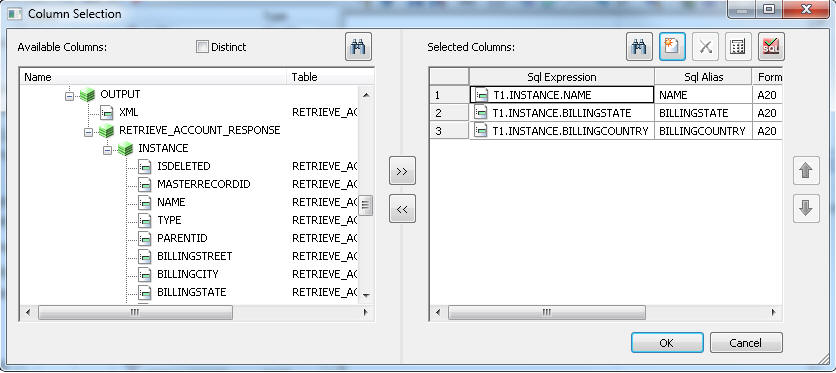Move selected column down with down arrow
This screenshot has width=836, height=373.
pos(806,208)
